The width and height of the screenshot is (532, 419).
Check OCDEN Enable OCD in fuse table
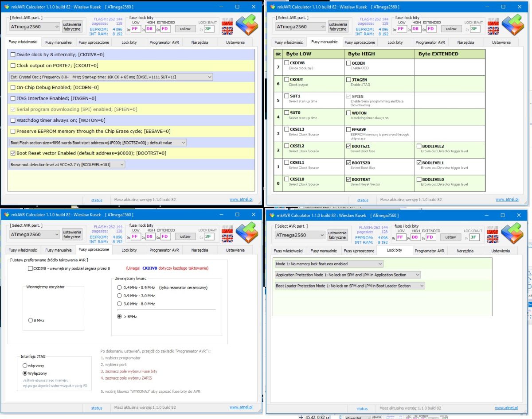coord(348,63)
